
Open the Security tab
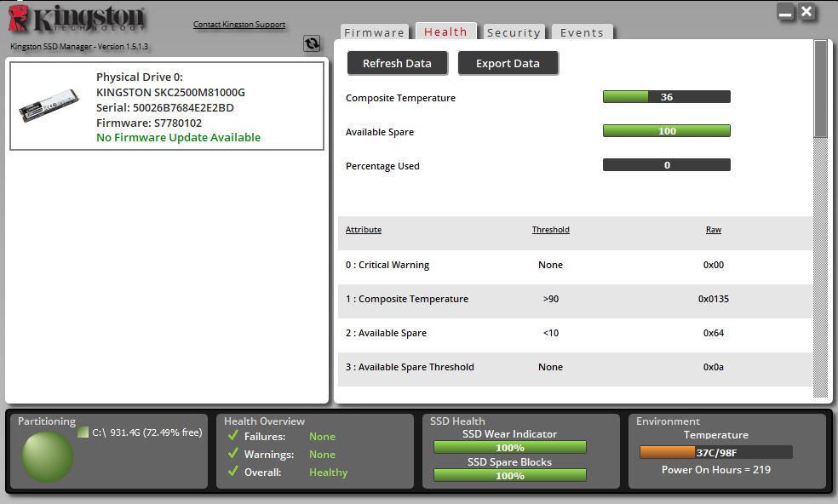click(x=514, y=32)
